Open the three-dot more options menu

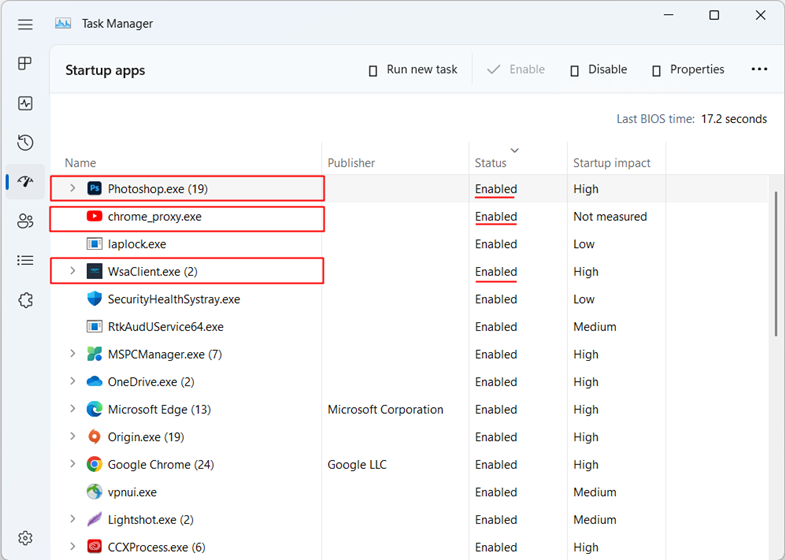click(759, 70)
